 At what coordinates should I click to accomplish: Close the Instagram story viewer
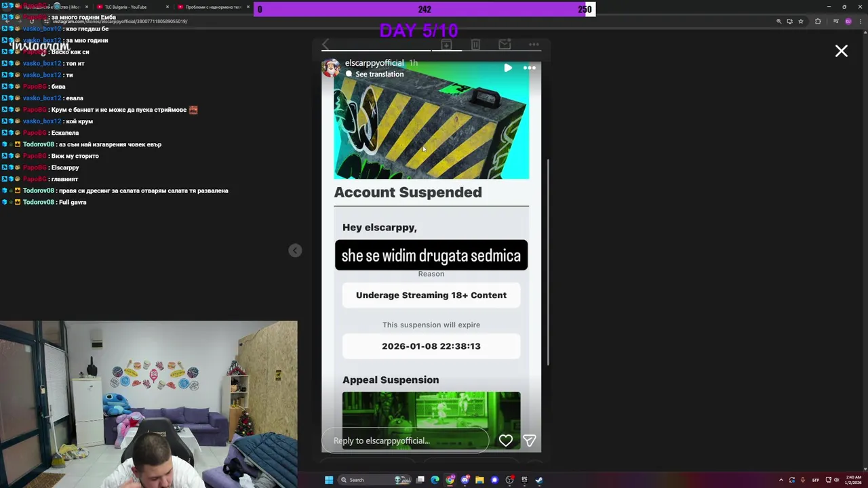pyautogui.click(x=842, y=51)
